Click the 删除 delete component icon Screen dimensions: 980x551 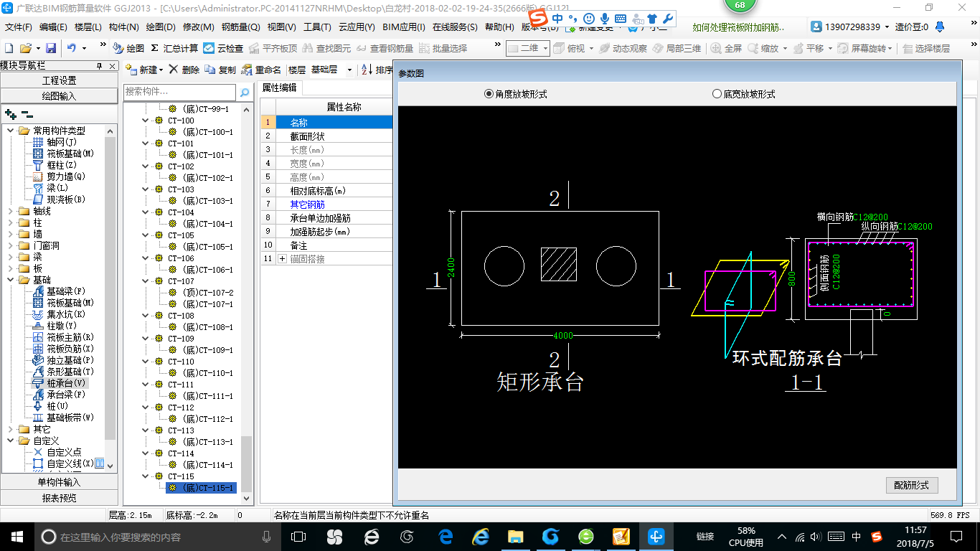(x=184, y=70)
